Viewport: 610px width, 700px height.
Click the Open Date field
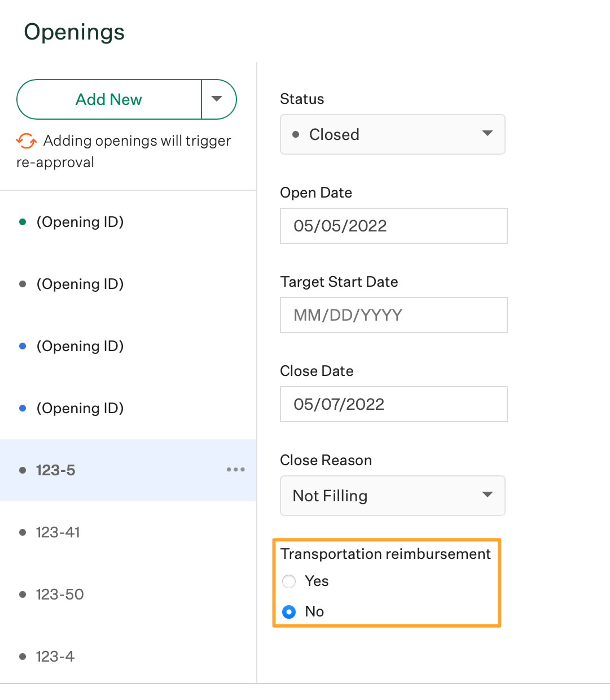click(393, 226)
